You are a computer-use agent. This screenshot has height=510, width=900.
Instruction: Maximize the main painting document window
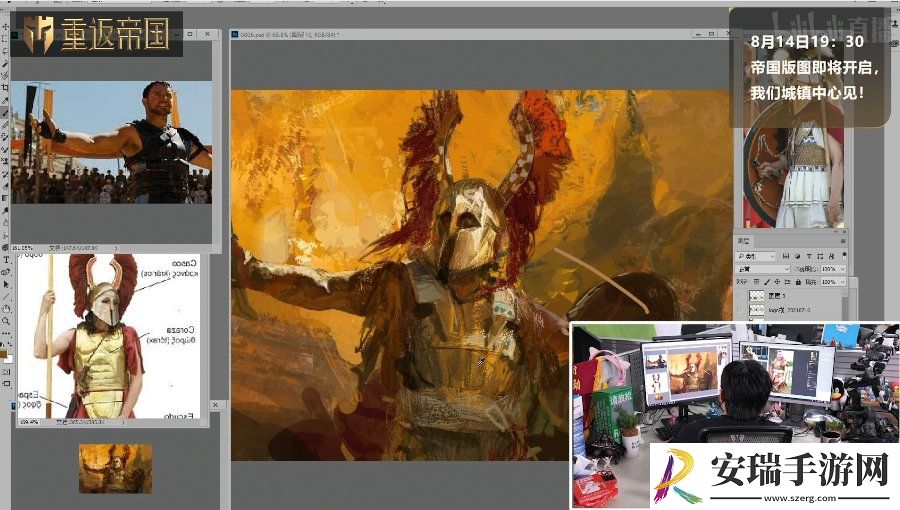(x=712, y=34)
